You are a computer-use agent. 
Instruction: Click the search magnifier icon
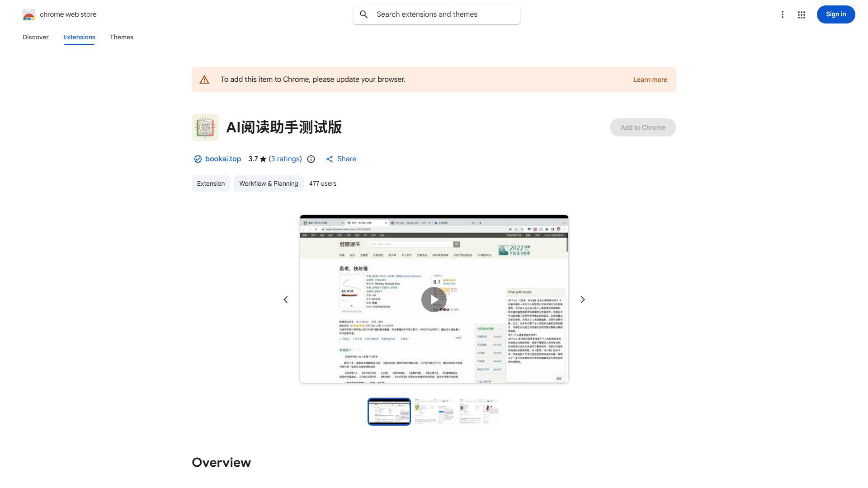364,14
